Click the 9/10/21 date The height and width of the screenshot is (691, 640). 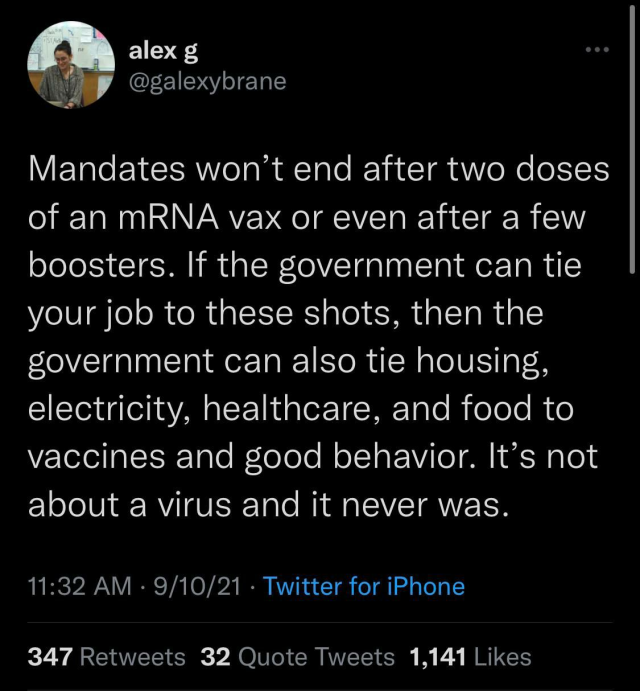[x=199, y=586]
